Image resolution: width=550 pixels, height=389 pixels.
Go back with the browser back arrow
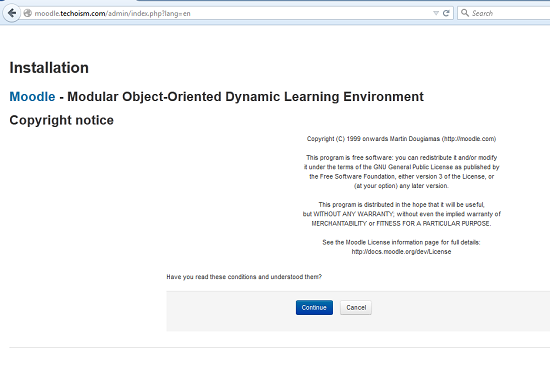click(x=12, y=13)
